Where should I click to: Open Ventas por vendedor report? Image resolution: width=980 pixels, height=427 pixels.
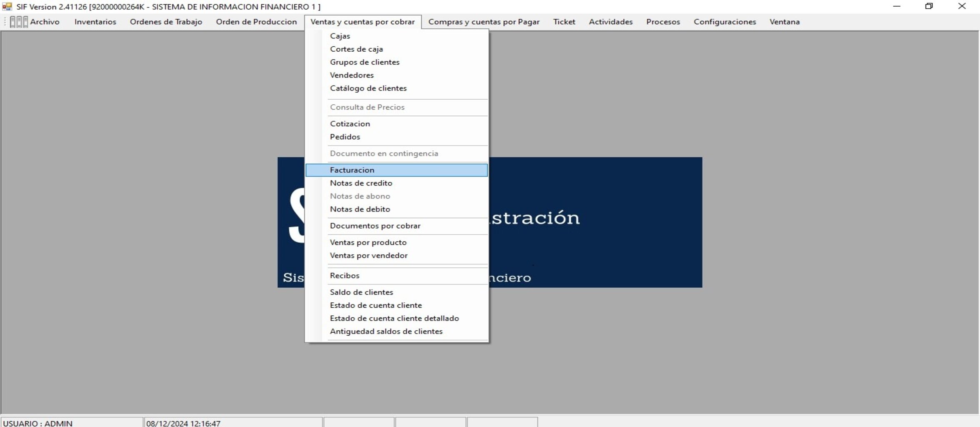(397, 256)
